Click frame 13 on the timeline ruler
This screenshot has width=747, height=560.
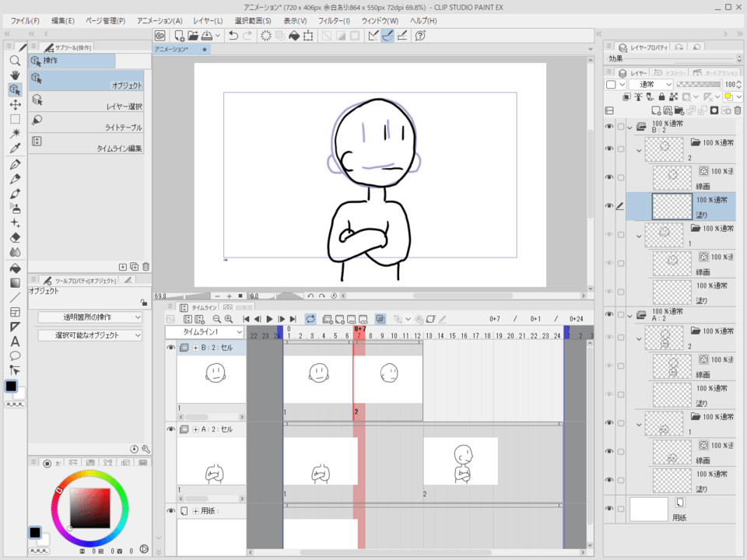click(430, 336)
